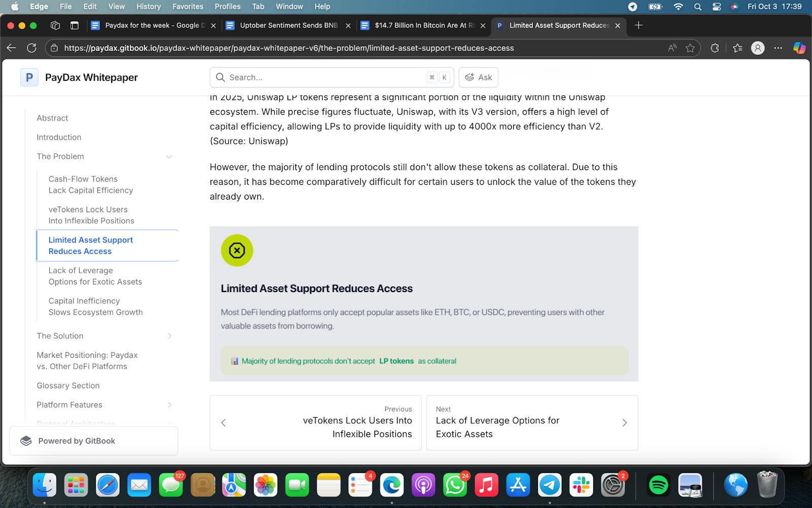Expand The Solution section chevron
Image resolution: width=812 pixels, height=508 pixels.
tap(170, 336)
